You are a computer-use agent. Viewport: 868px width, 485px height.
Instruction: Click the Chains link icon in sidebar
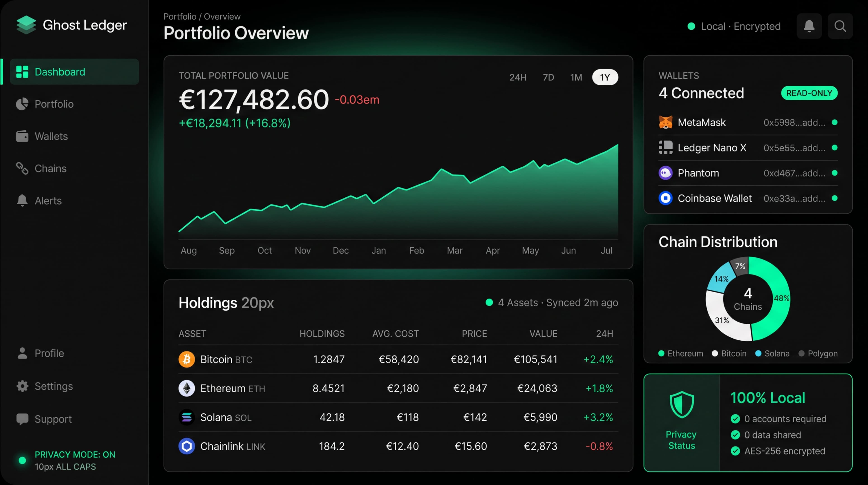tap(22, 168)
